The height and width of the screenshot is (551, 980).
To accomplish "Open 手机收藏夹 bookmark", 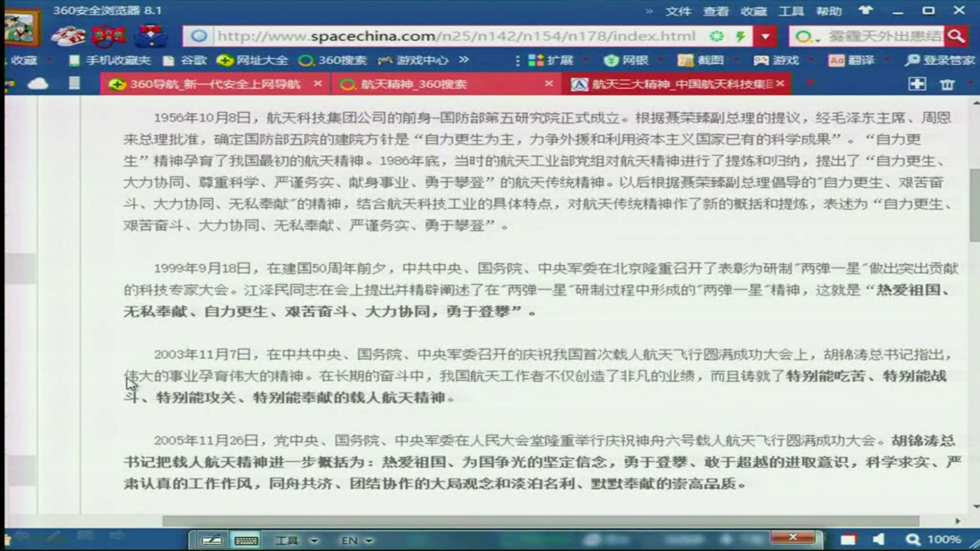I will (x=110, y=60).
